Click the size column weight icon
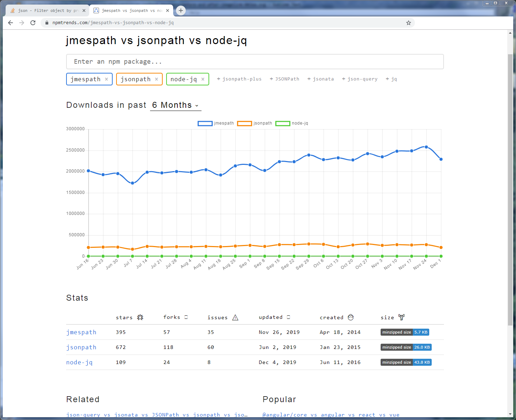The height and width of the screenshot is (420, 516). click(401, 317)
